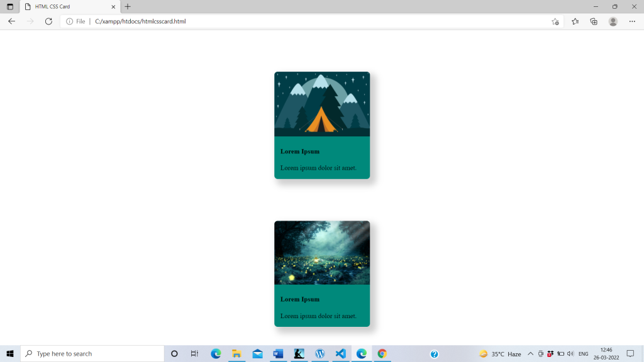Minimize the browser window
The height and width of the screenshot is (362, 644).
point(596,6)
